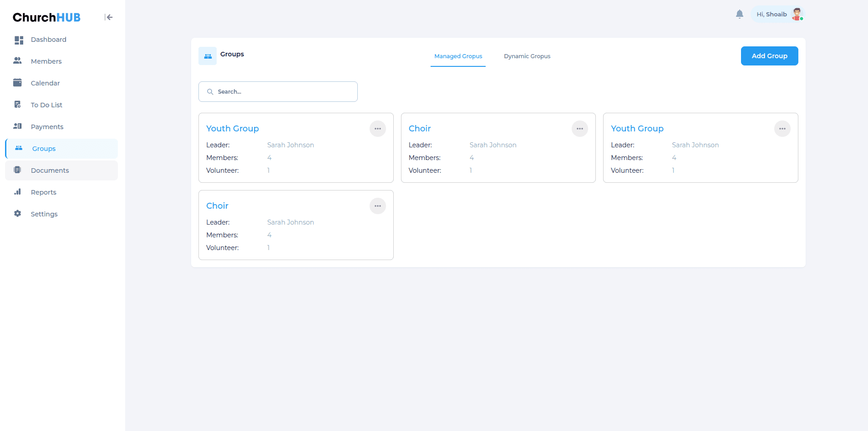Screen dimensions: 868x431
Task: Switch to the Dynamic Gropus tab
Action: (527, 56)
